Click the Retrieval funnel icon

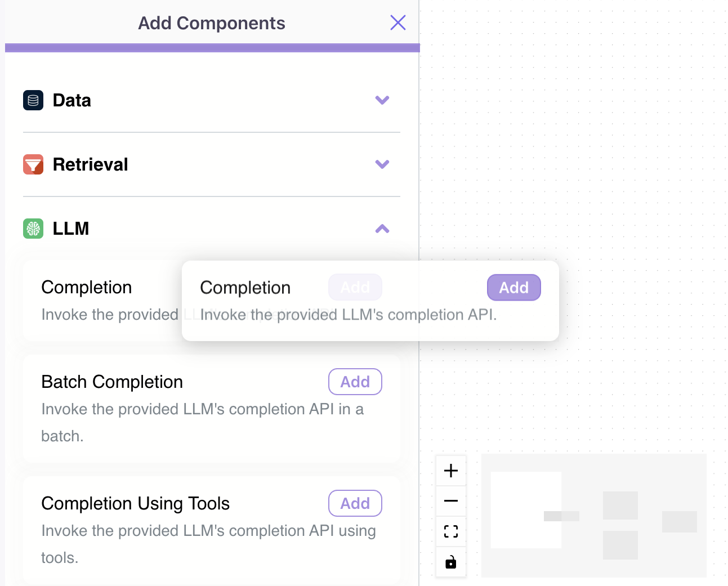(x=33, y=164)
